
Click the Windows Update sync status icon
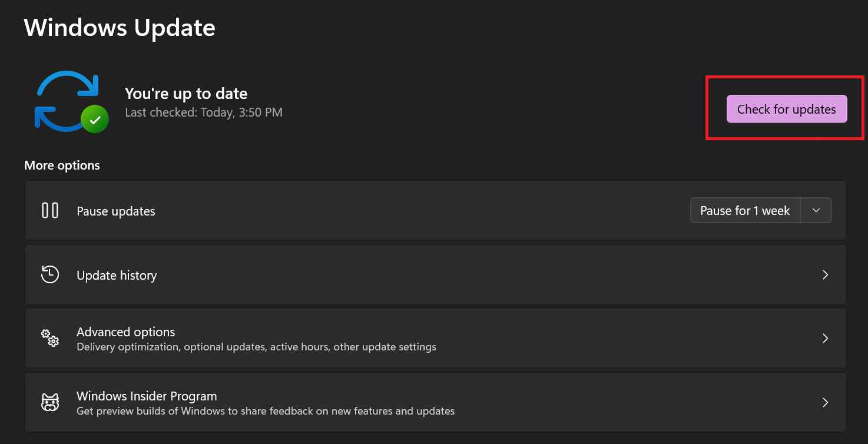coord(71,101)
